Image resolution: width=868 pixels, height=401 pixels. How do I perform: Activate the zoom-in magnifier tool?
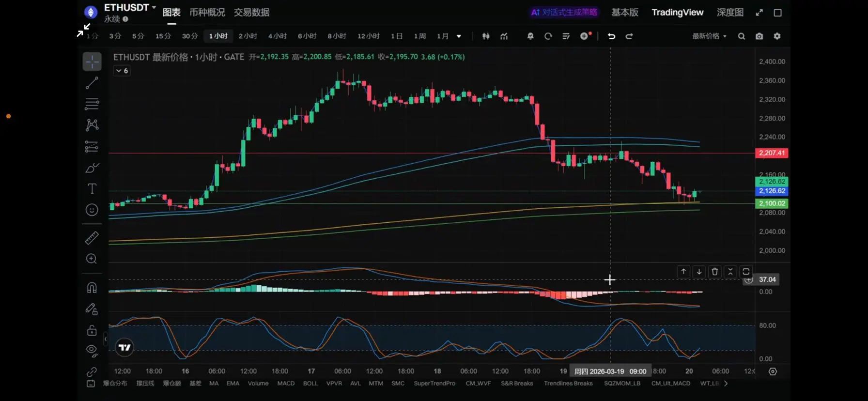tap(92, 259)
